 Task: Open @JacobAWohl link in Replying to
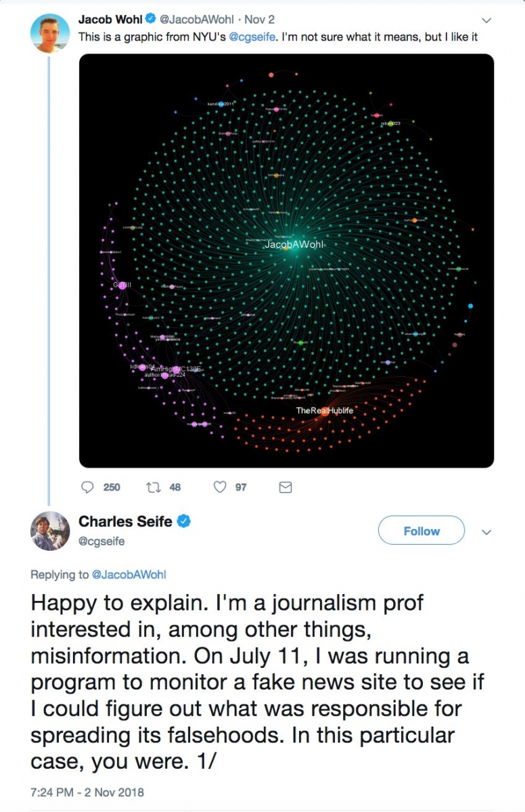click(x=129, y=574)
